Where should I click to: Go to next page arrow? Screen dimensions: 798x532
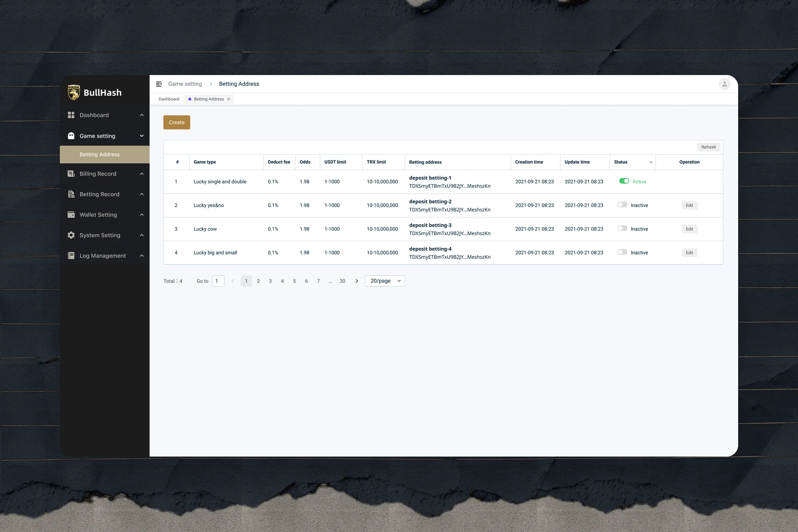pos(357,281)
